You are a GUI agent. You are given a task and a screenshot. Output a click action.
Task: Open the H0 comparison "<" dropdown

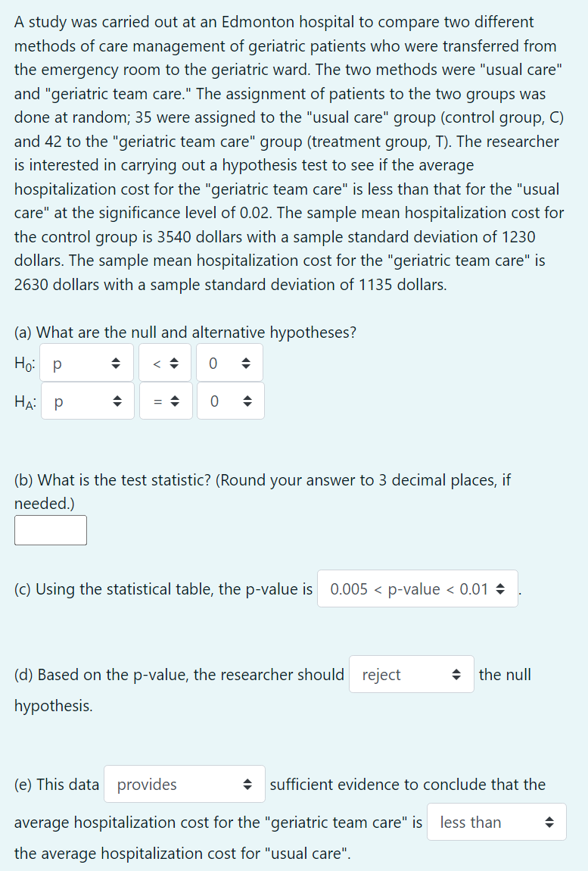[166, 363]
